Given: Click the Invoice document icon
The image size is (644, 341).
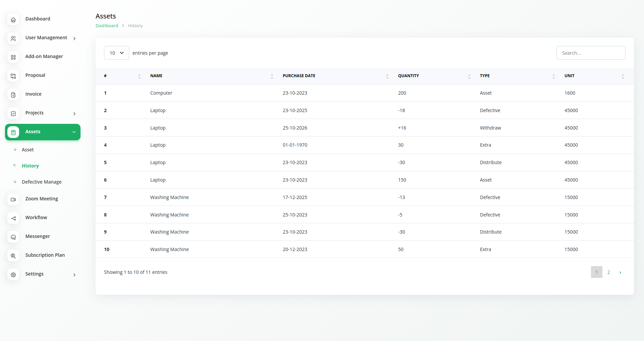Looking at the screenshot, I should (x=13, y=95).
